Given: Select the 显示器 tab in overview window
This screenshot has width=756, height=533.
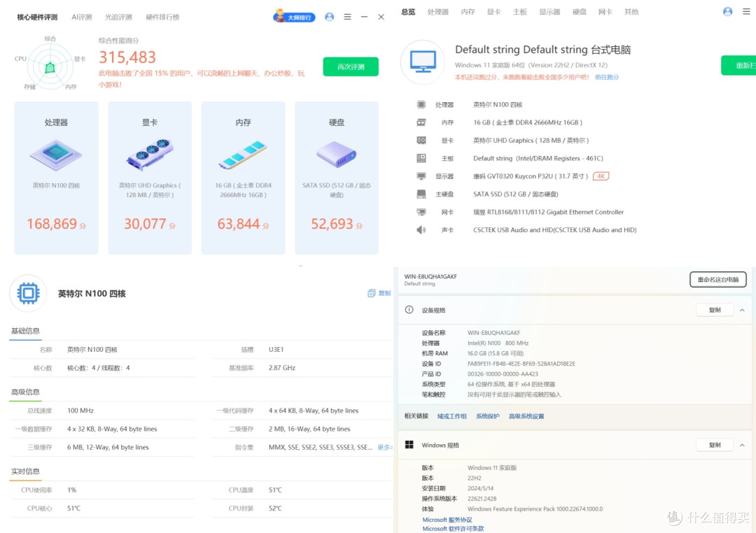Looking at the screenshot, I should 549,12.
